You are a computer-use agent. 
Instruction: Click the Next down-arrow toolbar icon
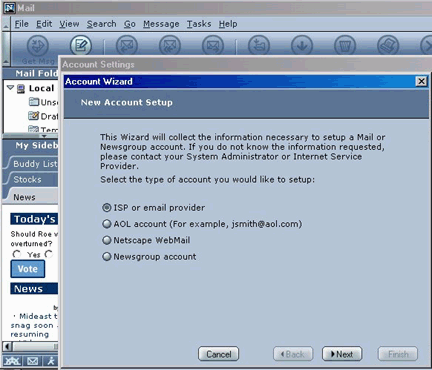(302, 46)
